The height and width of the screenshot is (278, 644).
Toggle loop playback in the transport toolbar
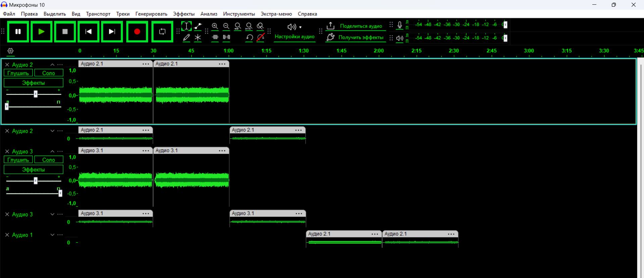point(162,32)
